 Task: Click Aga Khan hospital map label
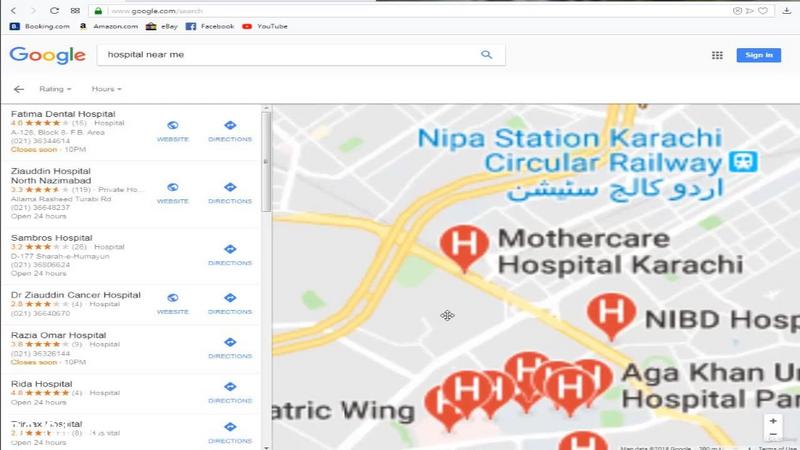click(711, 386)
